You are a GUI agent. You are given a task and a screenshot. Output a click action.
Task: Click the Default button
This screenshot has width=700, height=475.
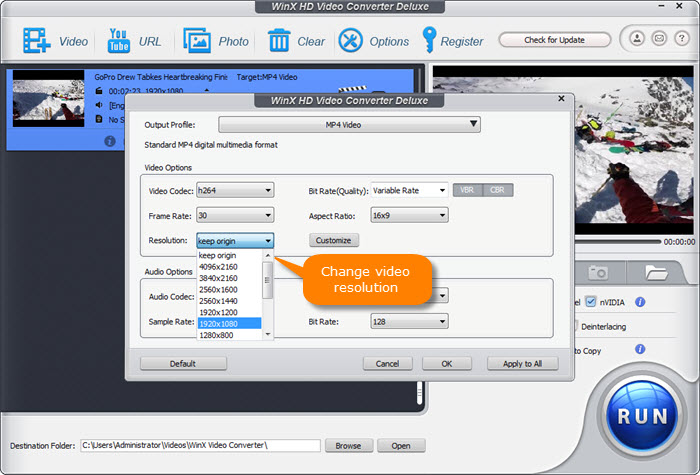183,363
